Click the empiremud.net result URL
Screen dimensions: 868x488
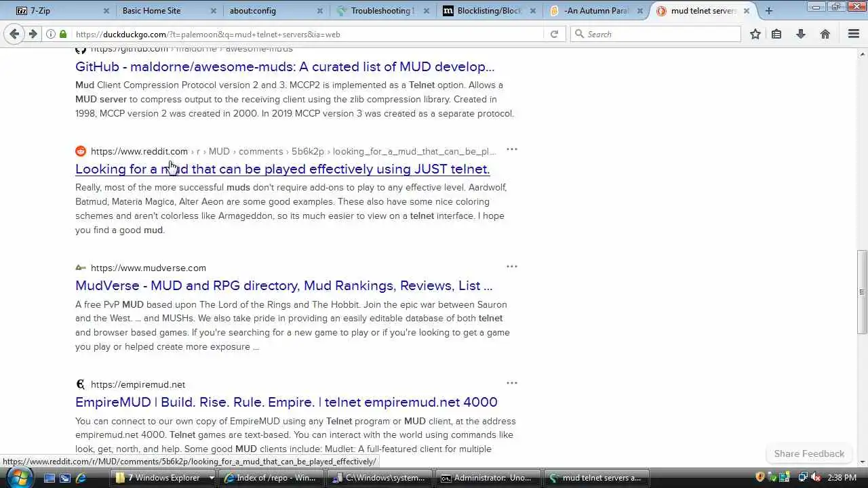coord(138,384)
